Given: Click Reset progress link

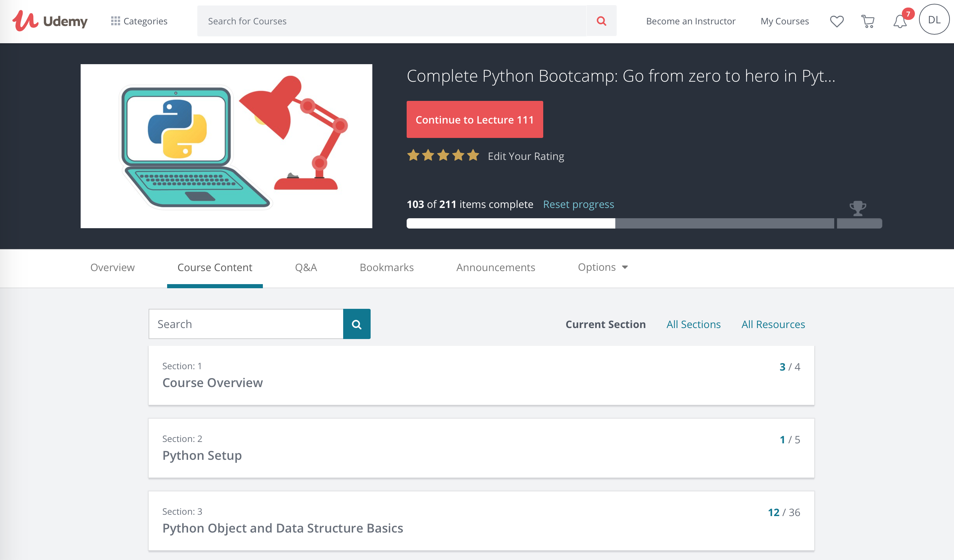Looking at the screenshot, I should click(x=578, y=204).
